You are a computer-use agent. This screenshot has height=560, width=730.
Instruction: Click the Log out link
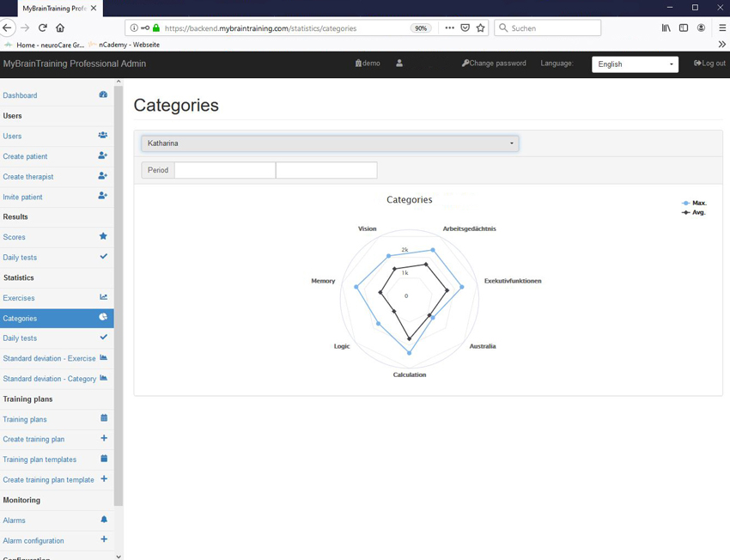click(x=709, y=64)
